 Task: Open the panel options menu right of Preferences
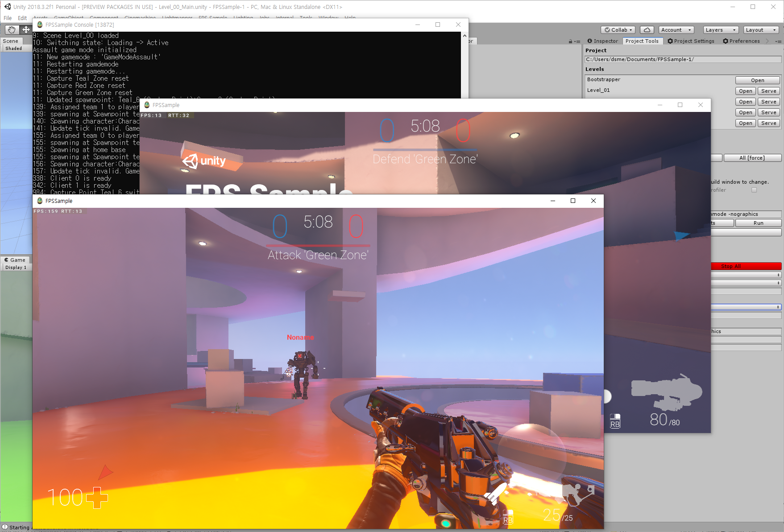778,41
